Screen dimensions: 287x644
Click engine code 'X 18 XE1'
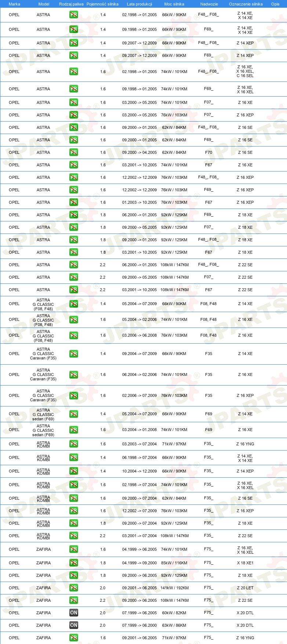[x=245, y=563]
